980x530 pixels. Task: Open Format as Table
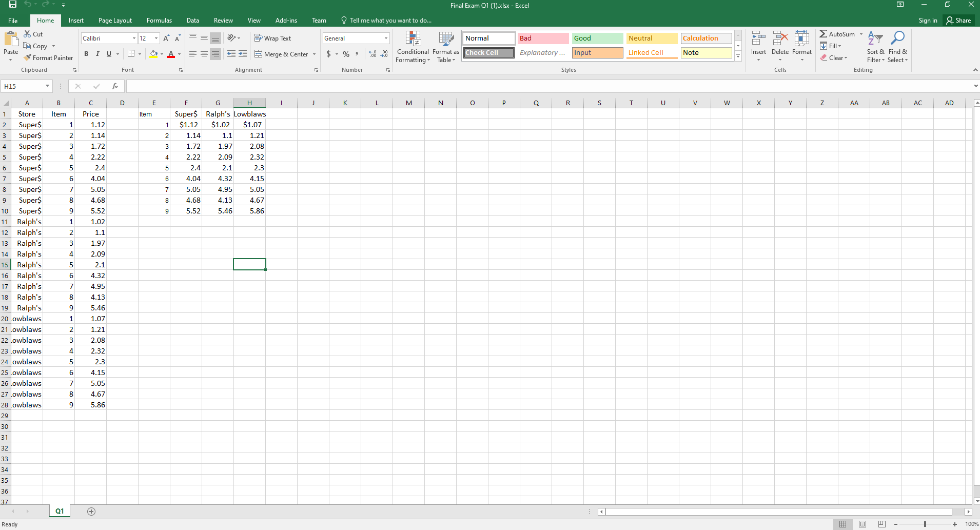click(x=446, y=47)
